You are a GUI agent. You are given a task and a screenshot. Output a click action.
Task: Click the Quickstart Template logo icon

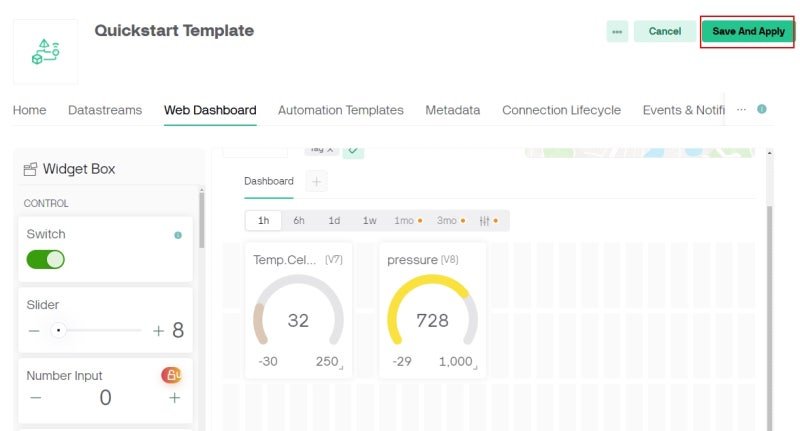(45, 52)
